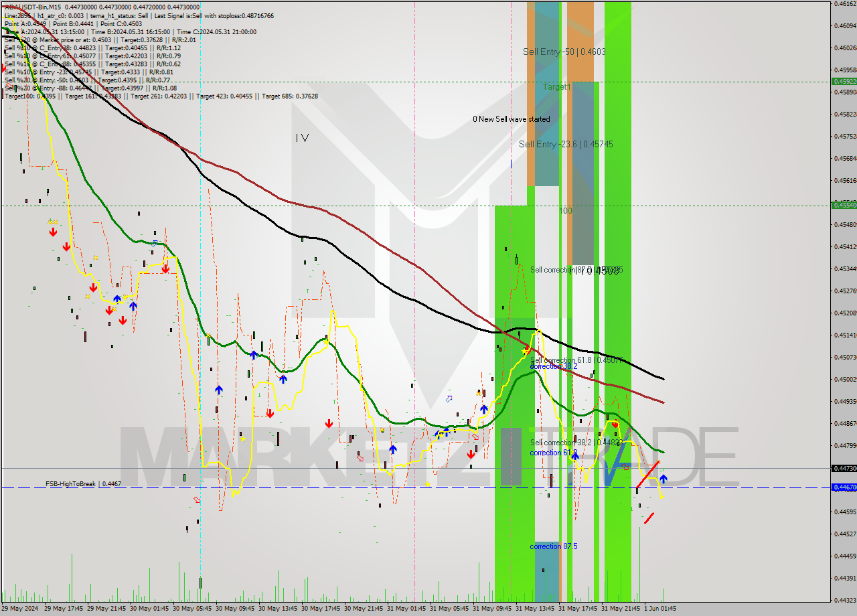
Task: Click the 'Sell Entry -23.6 | 0.45745' label
Action: (566, 143)
